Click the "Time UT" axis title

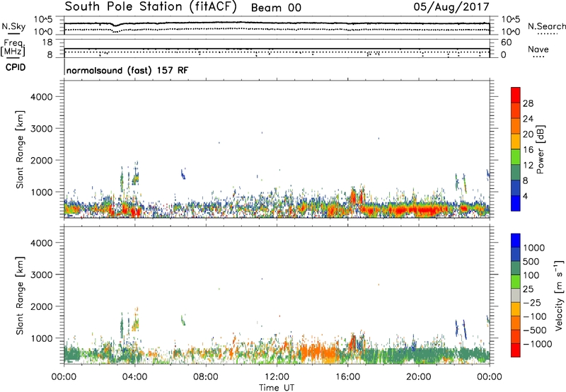point(277,388)
